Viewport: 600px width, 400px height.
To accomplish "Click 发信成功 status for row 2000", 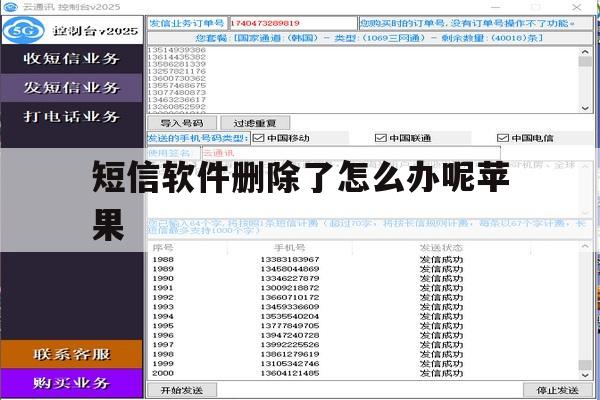I will 441,373.
